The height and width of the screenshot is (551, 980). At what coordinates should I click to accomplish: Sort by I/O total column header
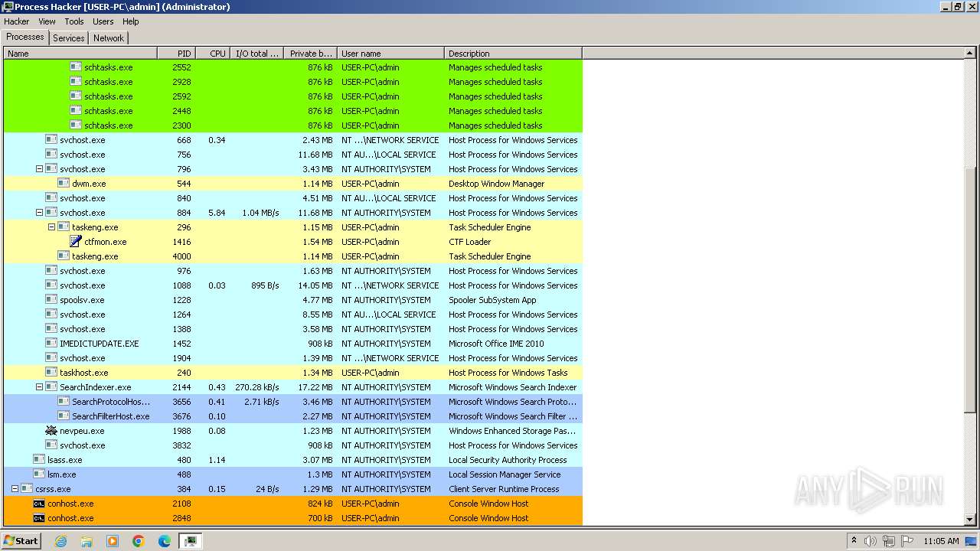pos(256,54)
